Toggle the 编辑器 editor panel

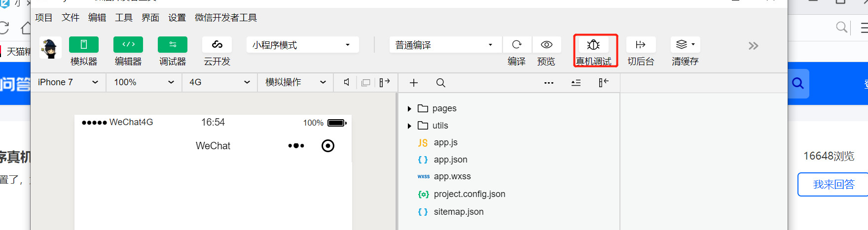(x=128, y=45)
